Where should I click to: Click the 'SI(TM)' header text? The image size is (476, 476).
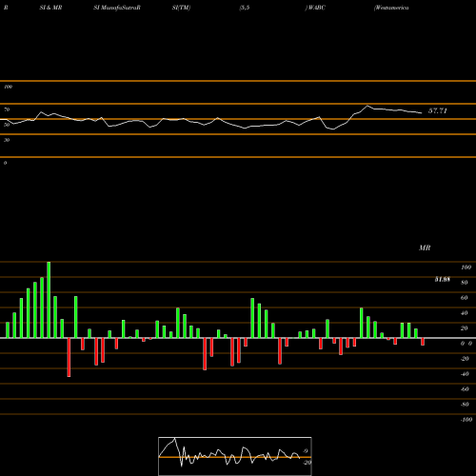point(181,8)
